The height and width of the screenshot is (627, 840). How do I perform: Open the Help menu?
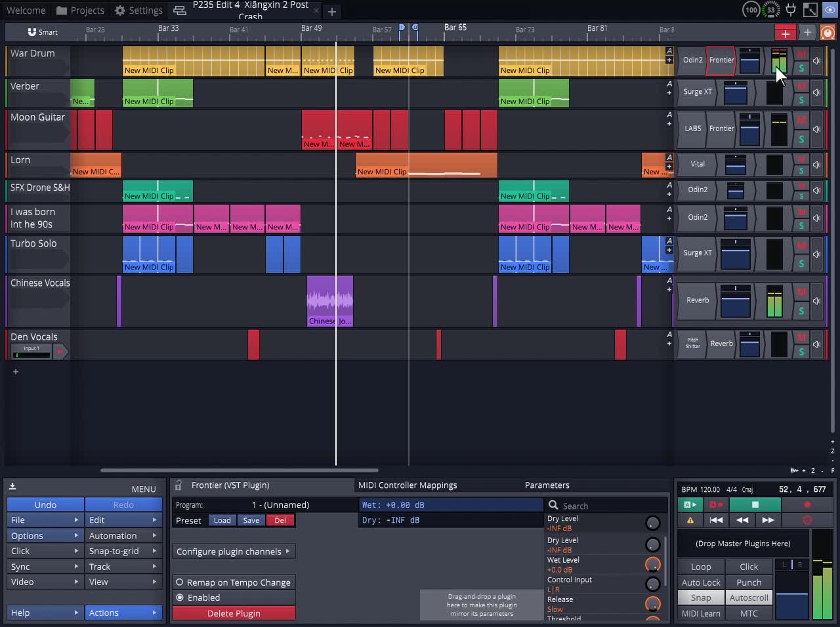click(45, 613)
